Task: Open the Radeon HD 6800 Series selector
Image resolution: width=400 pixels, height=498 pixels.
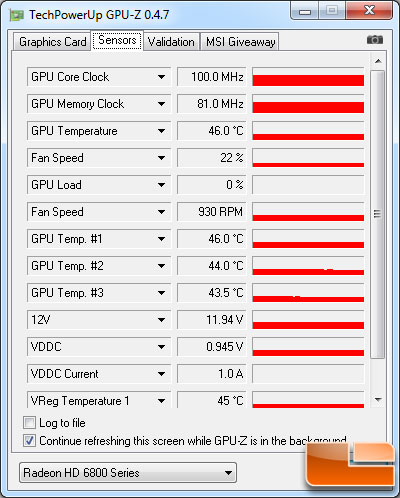Action: (x=128, y=473)
